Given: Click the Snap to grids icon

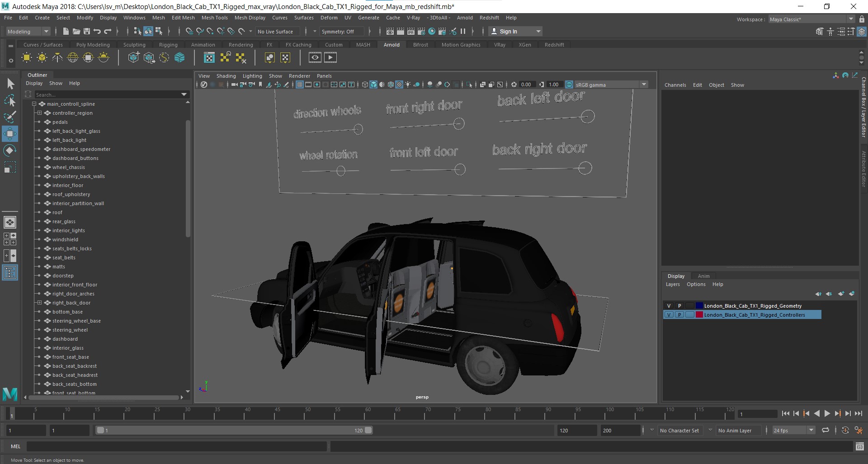Looking at the screenshot, I should coord(189,31).
